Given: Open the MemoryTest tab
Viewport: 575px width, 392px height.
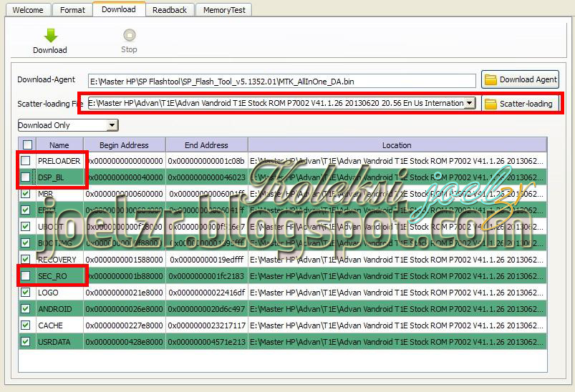Looking at the screenshot, I should click(x=224, y=10).
